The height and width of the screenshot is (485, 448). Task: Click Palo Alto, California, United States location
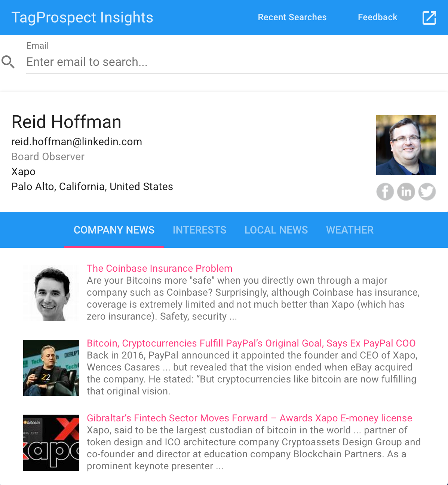pos(92,187)
